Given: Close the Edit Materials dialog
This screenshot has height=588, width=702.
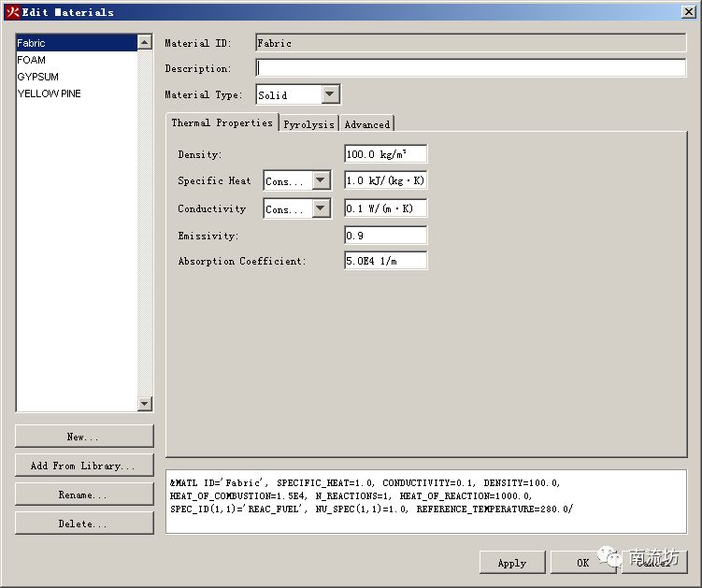Looking at the screenshot, I should [x=688, y=12].
